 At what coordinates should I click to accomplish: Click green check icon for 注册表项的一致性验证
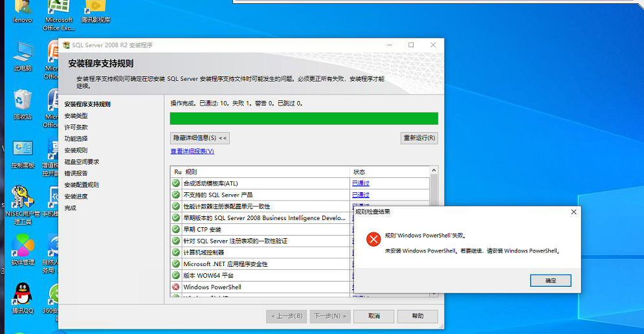pos(176,241)
